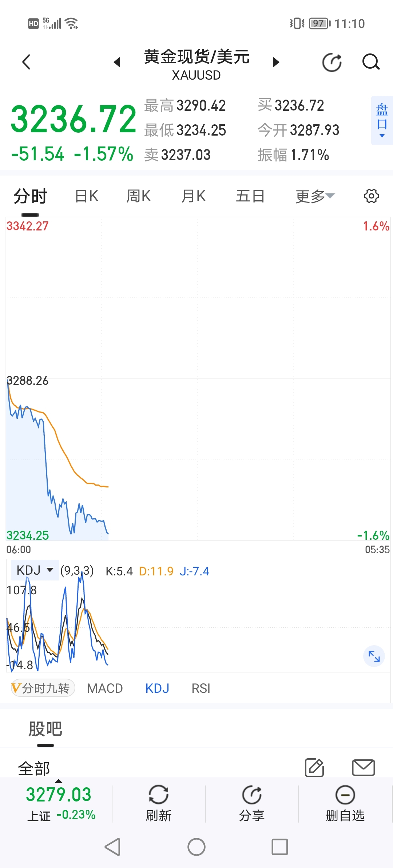Open the 更多 chart period dropdown
Screen dimensions: 393x868
coord(315,196)
